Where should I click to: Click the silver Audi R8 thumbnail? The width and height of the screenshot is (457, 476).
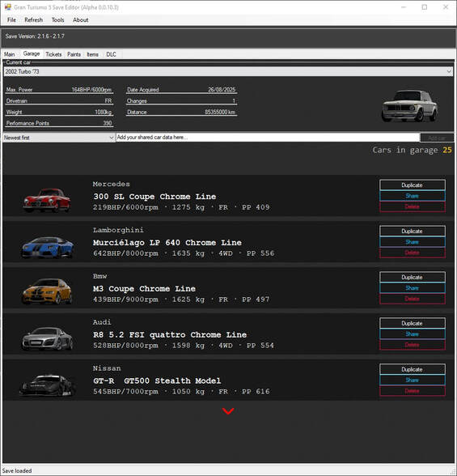(x=47, y=338)
